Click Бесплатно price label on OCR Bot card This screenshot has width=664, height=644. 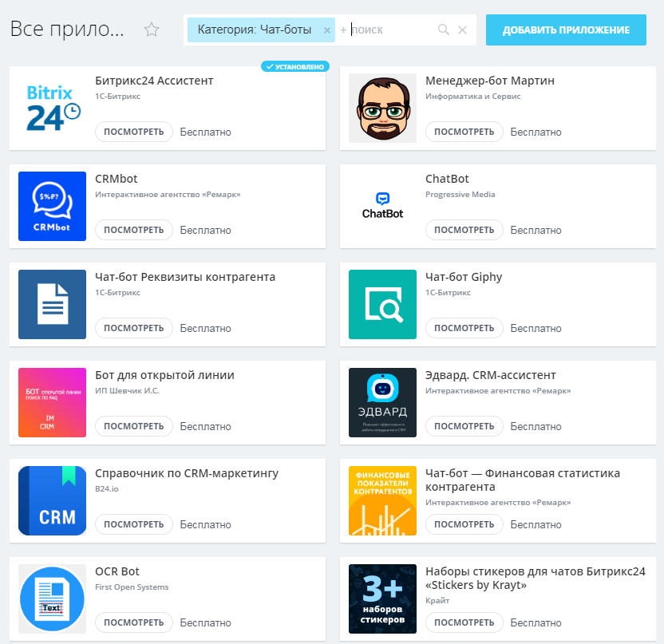(x=205, y=623)
